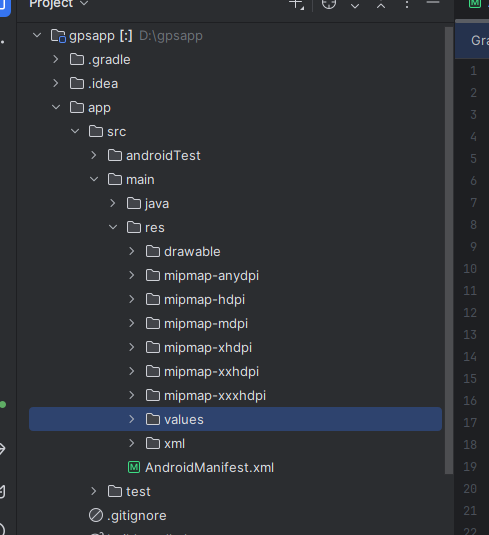Expand the drawable folder
The width and height of the screenshot is (489, 535).
point(132,251)
